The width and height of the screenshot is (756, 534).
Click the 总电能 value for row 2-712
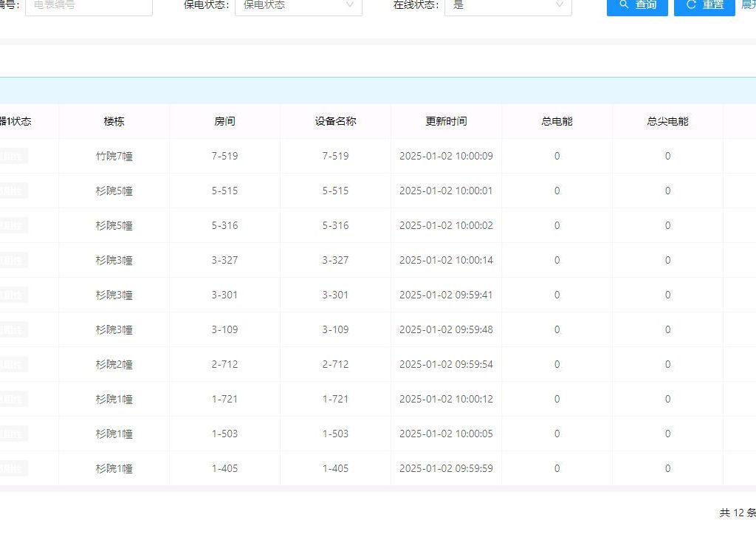pos(557,365)
